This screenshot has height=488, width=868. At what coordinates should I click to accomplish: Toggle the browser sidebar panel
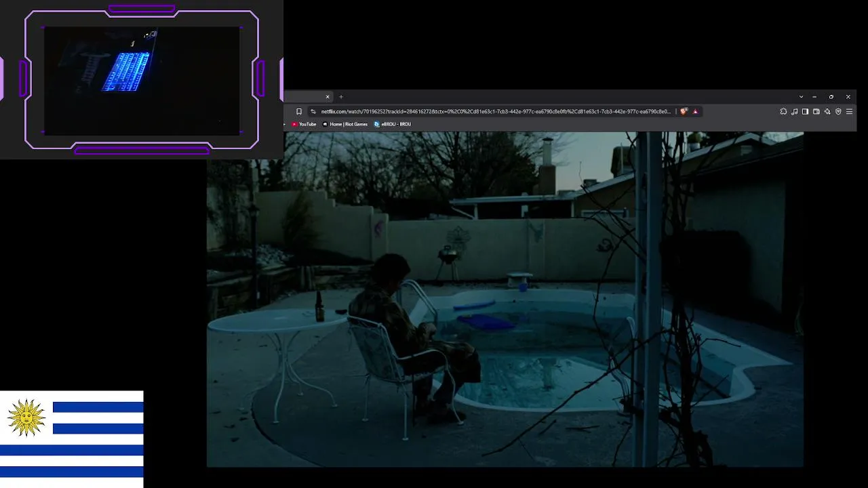pos(805,111)
